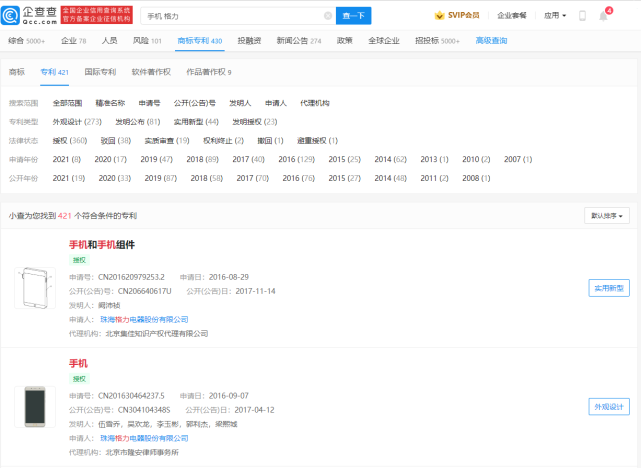
Task: Click the Qcc.com logo icon
Action: (x=10, y=16)
